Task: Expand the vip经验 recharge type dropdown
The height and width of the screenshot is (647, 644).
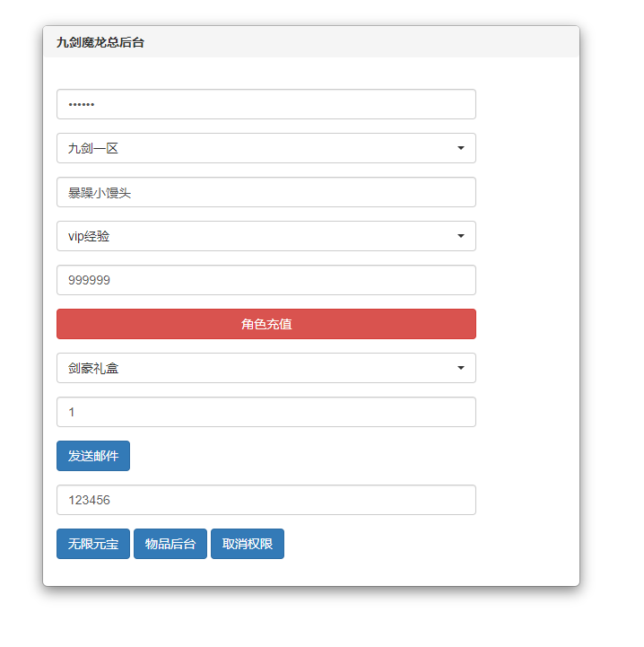Action: (265, 236)
